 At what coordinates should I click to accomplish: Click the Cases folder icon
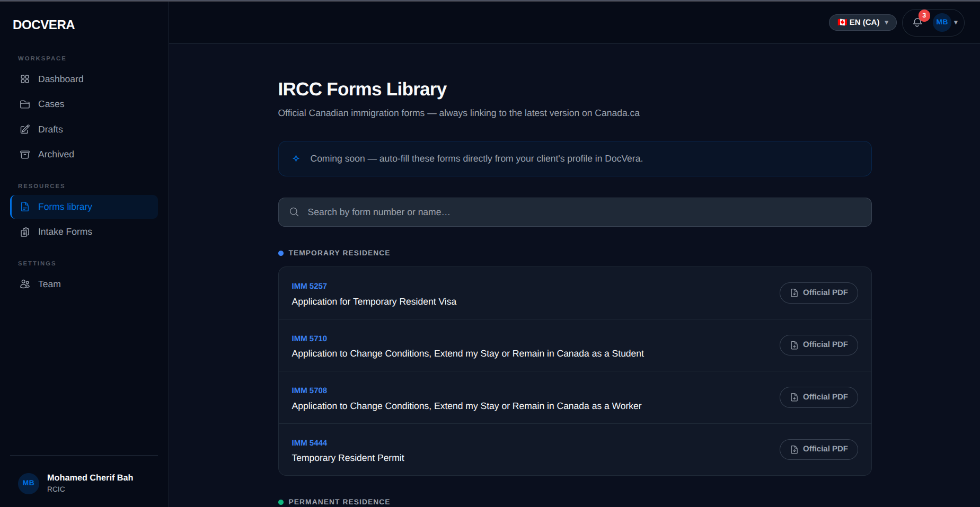25,104
